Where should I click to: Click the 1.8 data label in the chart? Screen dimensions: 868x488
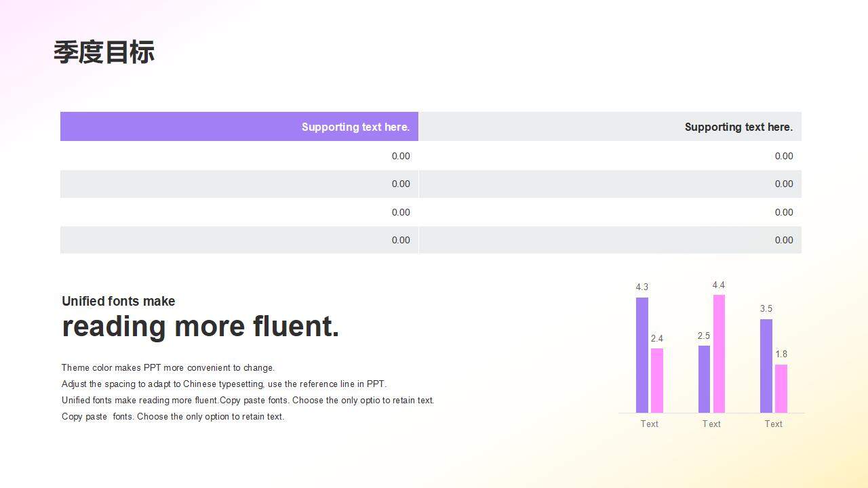click(x=781, y=354)
